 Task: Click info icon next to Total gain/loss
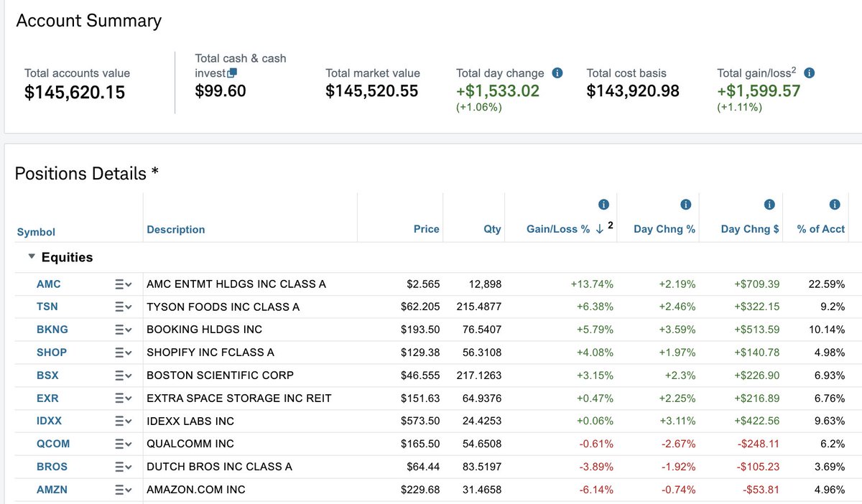(809, 73)
